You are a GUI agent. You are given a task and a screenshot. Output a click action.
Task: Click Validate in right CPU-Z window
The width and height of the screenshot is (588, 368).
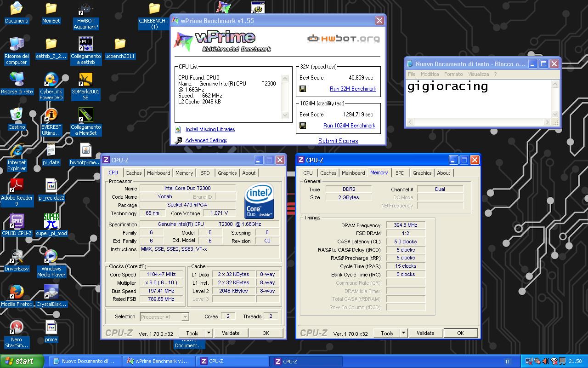click(425, 333)
